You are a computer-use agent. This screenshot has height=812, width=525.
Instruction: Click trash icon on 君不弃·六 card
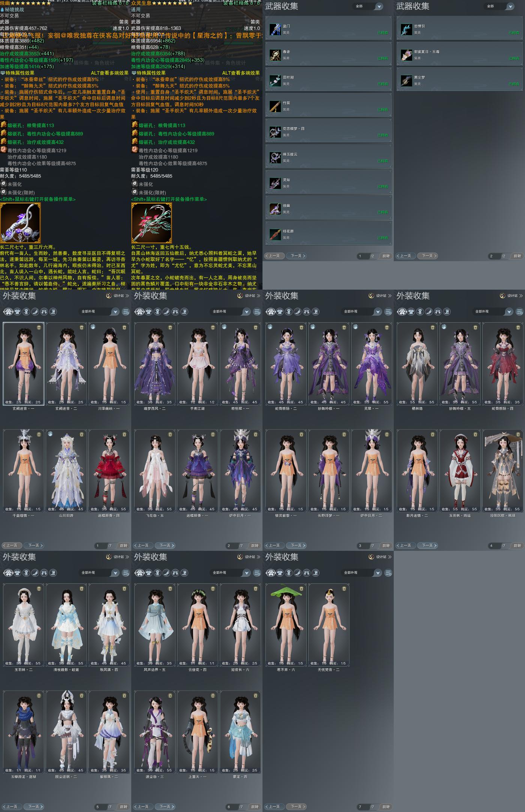point(301,589)
